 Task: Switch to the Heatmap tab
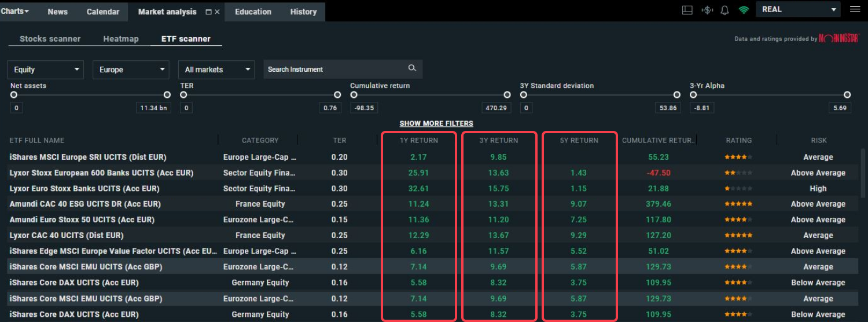pyautogui.click(x=121, y=39)
